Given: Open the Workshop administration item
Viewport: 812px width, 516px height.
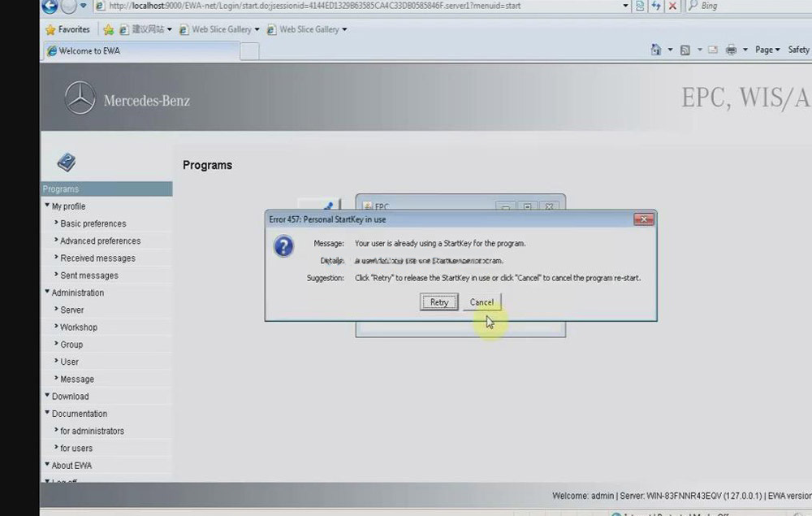Looking at the screenshot, I should coord(78,327).
